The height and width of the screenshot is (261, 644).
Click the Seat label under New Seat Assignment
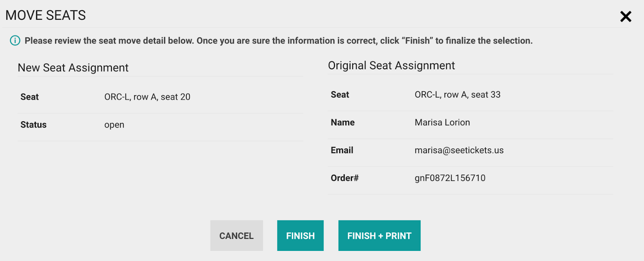click(29, 97)
